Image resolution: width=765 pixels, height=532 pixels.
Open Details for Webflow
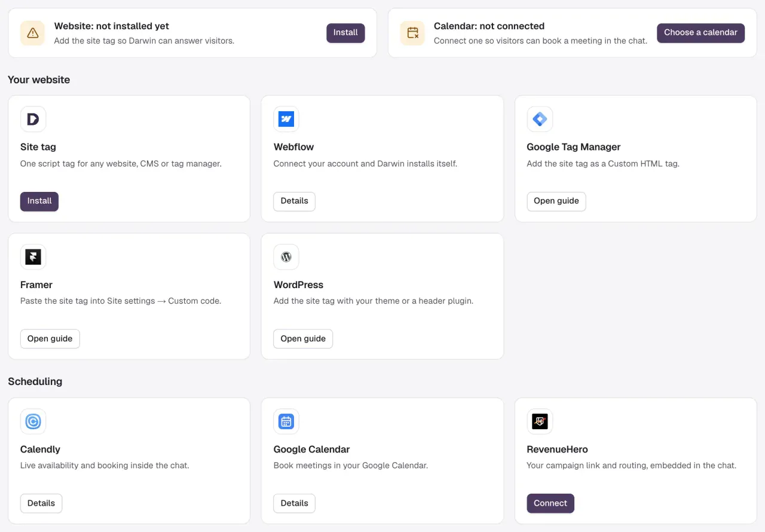294,201
